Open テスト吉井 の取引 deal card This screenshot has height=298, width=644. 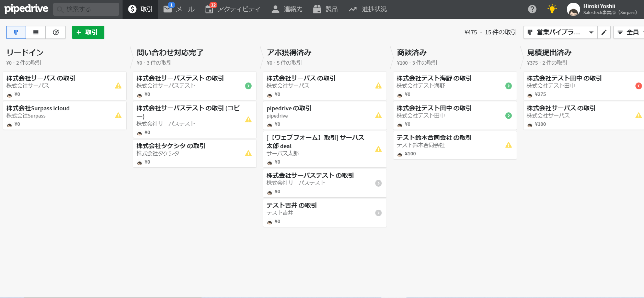click(325, 213)
